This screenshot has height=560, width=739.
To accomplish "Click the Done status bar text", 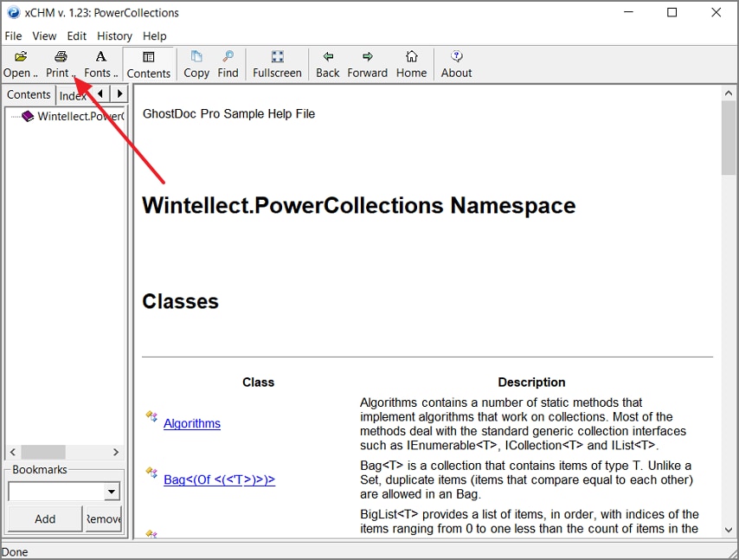I will [15, 552].
